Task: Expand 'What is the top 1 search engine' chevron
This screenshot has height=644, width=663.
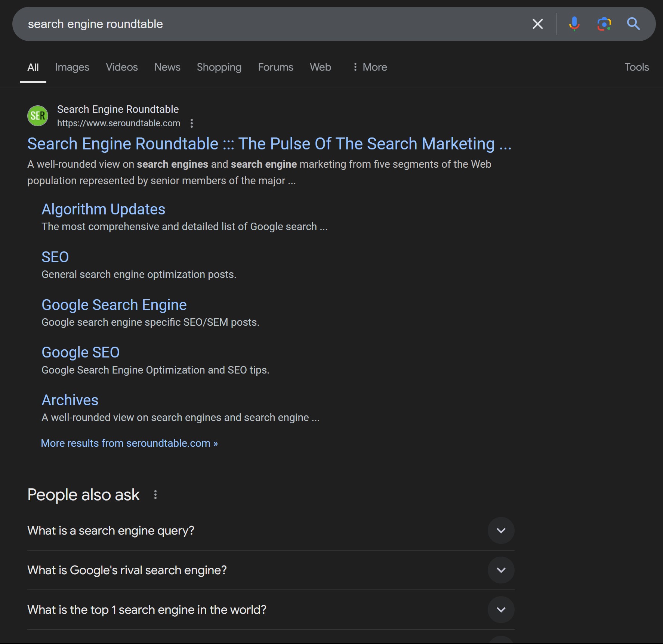Action: (x=501, y=610)
